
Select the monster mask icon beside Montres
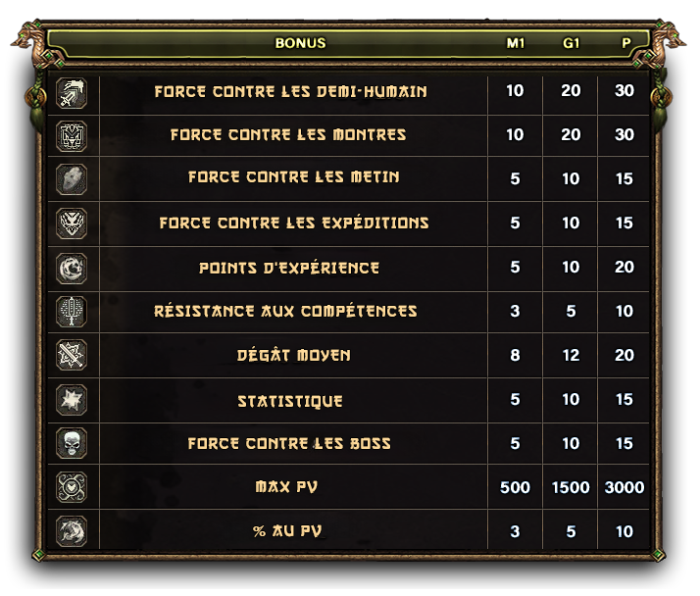[72, 136]
